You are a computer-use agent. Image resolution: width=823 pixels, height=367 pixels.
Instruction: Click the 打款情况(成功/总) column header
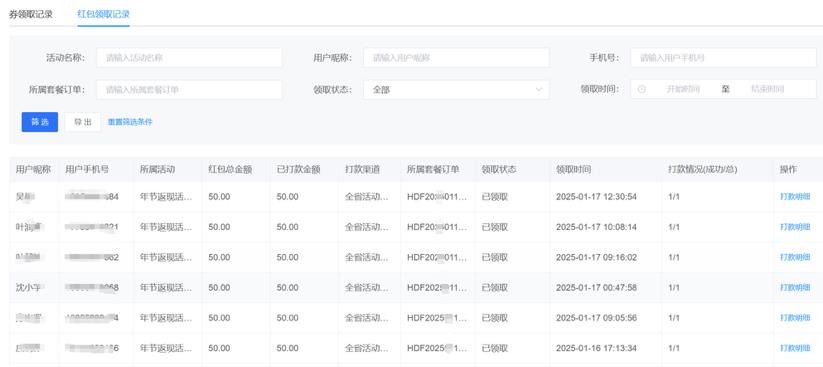[x=703, y=170]
